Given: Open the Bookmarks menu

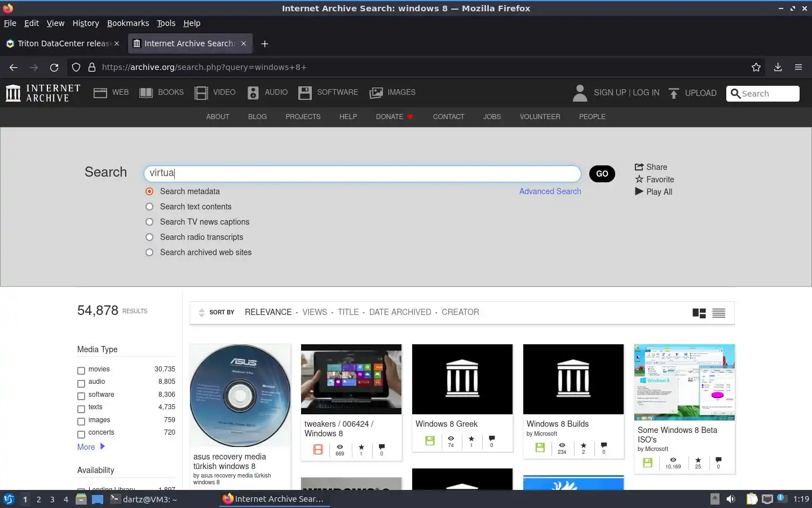Looking at the screenshot, I should click(128, 23).
